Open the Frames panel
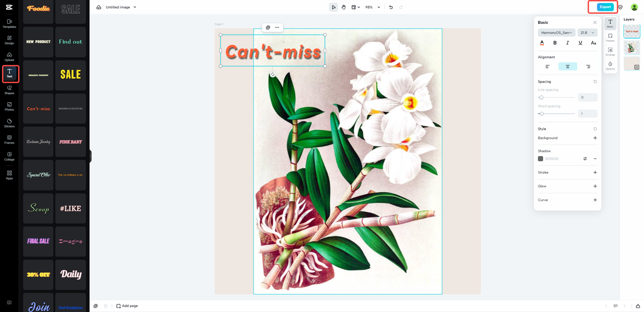Viewport: 644px width, 312px height. pyautogui.click(x=9, y=140)
